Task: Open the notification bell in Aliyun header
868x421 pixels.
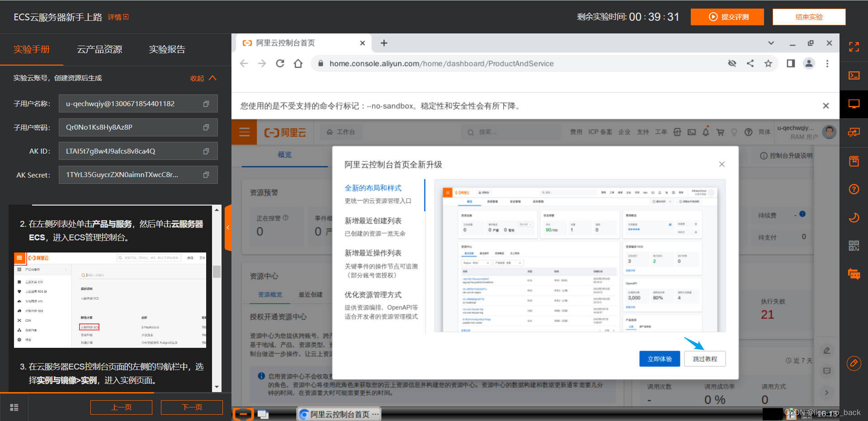Action: [x=706, y=132]
